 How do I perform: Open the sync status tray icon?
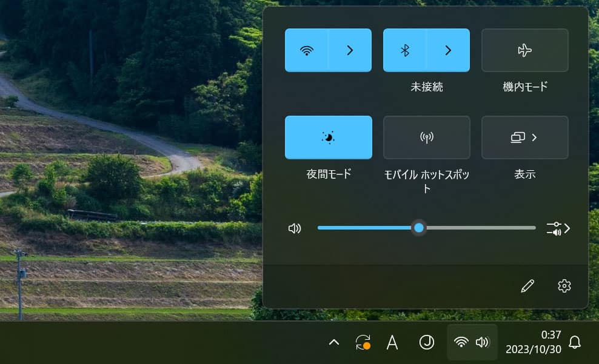coord(363,342)
